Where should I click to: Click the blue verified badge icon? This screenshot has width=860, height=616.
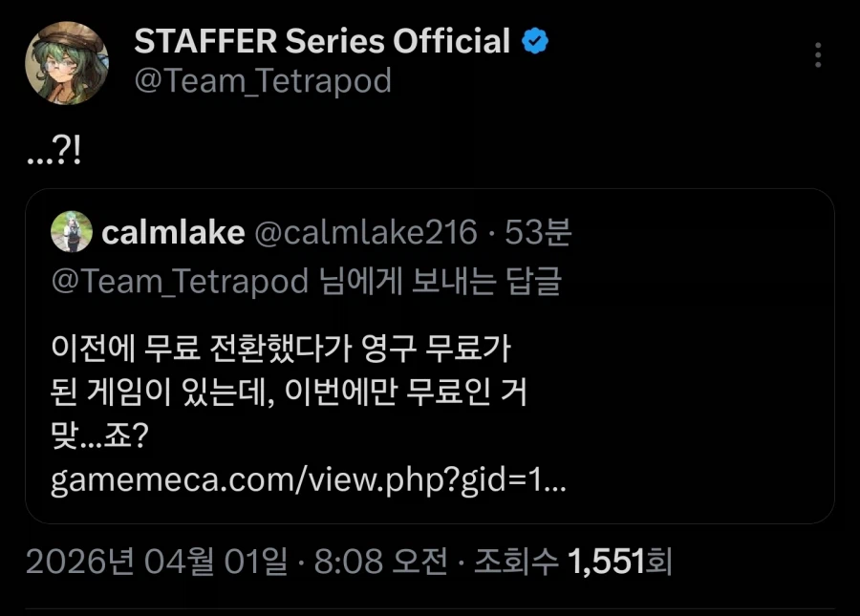(x=534, y=39)
